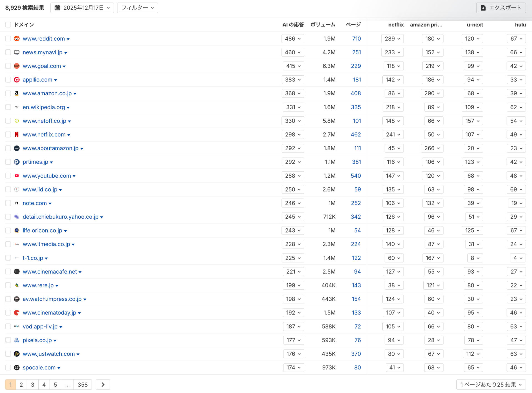Check the select-all checkbox beside ドメイン

pyautogui.click(x=8, y=25)
